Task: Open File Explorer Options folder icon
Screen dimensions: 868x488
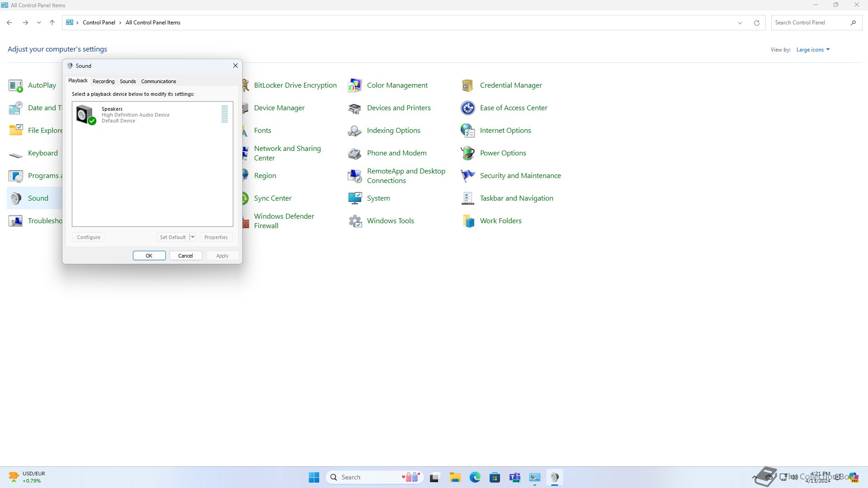Action: click(16, 131)
